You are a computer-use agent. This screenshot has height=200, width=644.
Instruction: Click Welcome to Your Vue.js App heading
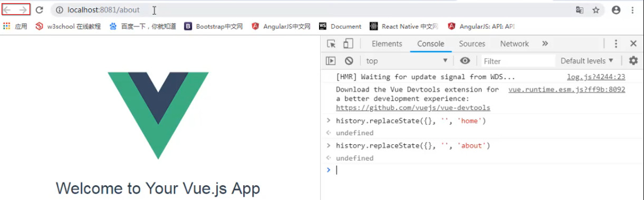tap(158, 188)
